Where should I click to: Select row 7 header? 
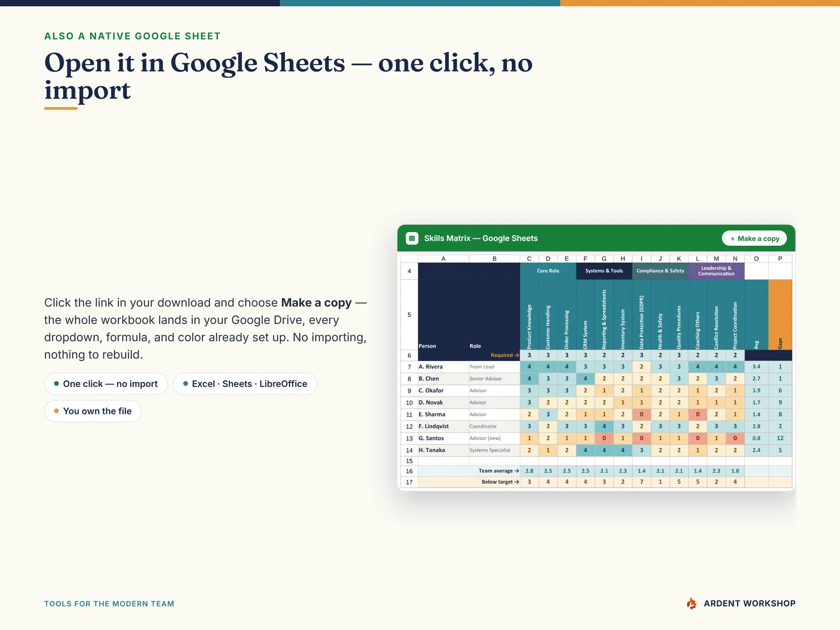(409, 367)
